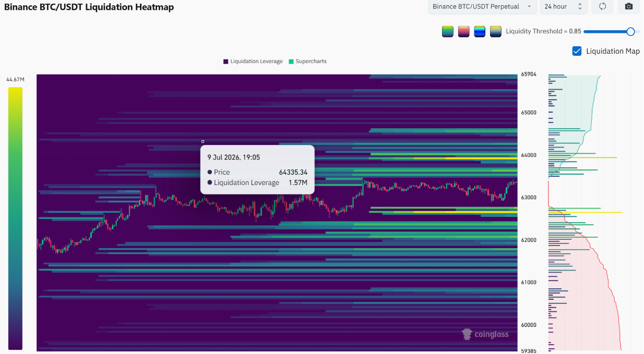The height and width of the screenshot is (354, 644).
Task: Click the vertical color scale gradient bar
Action: 15,218
